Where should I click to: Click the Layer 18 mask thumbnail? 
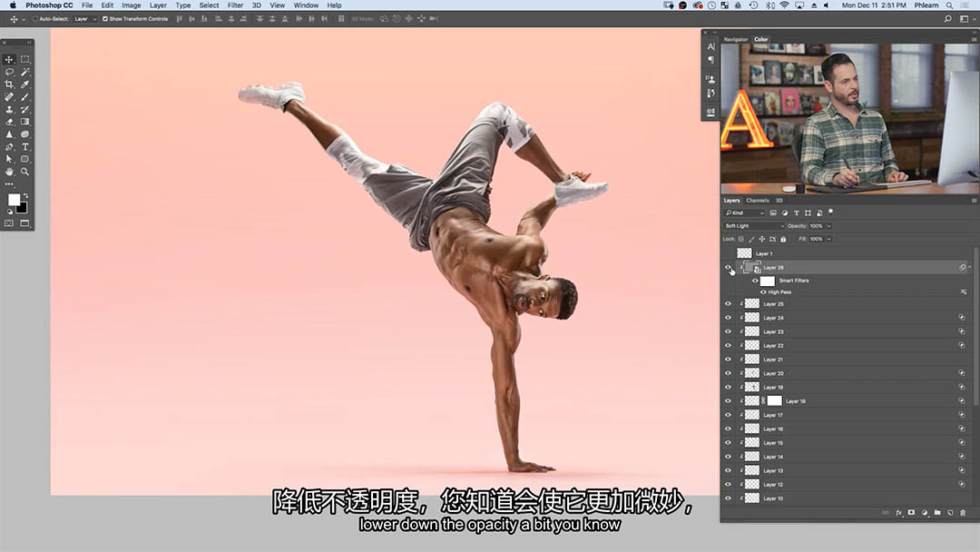pos(774,401)
